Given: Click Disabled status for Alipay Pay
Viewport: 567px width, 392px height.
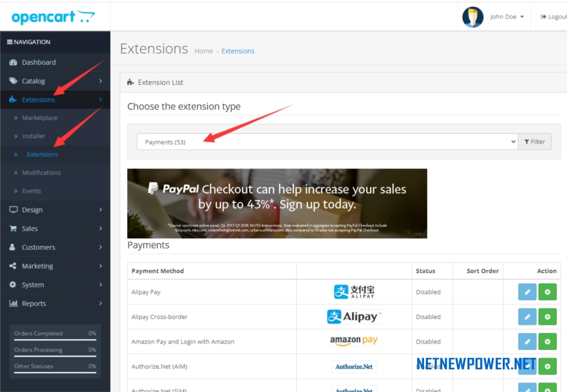Looking at the screenshot, I should (428, 292).
